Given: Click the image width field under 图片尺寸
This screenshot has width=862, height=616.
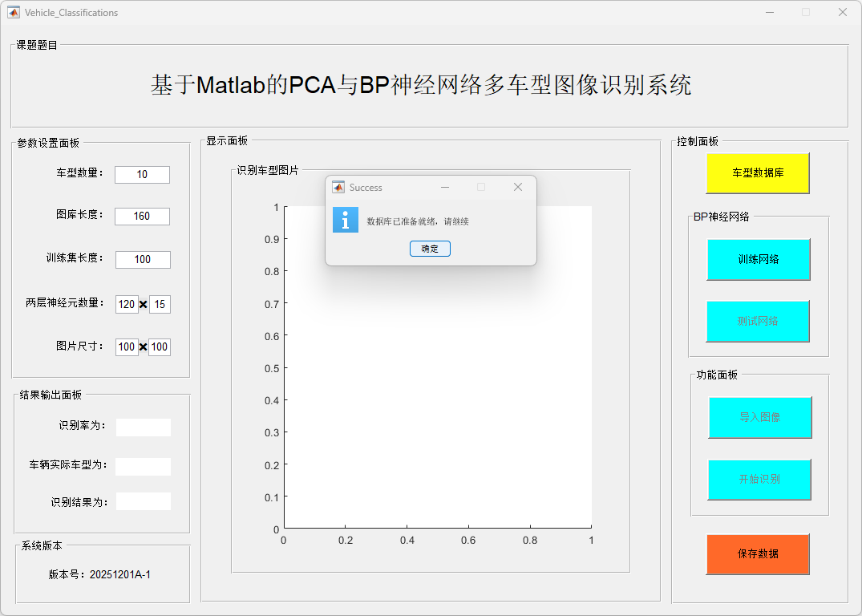Looking at the screenshot, I should click(127, 347).
